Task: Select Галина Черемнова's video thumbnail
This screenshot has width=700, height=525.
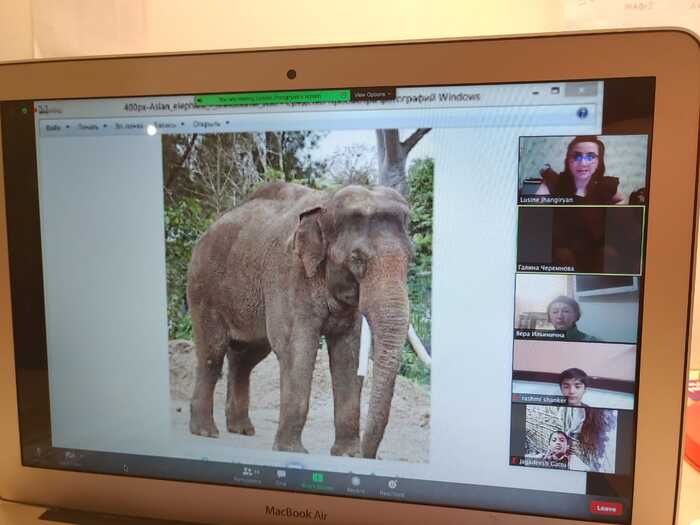Action: [580, 240]
